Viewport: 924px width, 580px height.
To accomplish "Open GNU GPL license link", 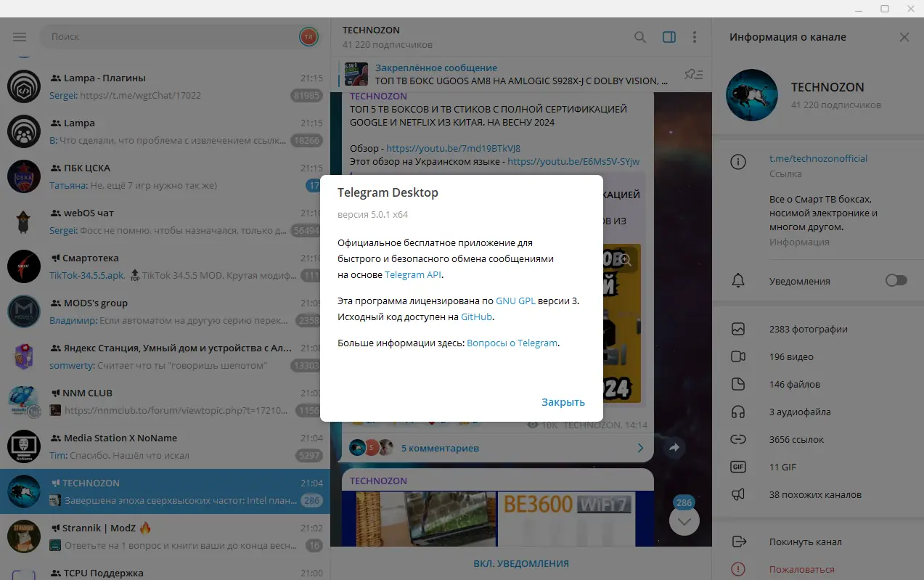I will click(515, 300).
